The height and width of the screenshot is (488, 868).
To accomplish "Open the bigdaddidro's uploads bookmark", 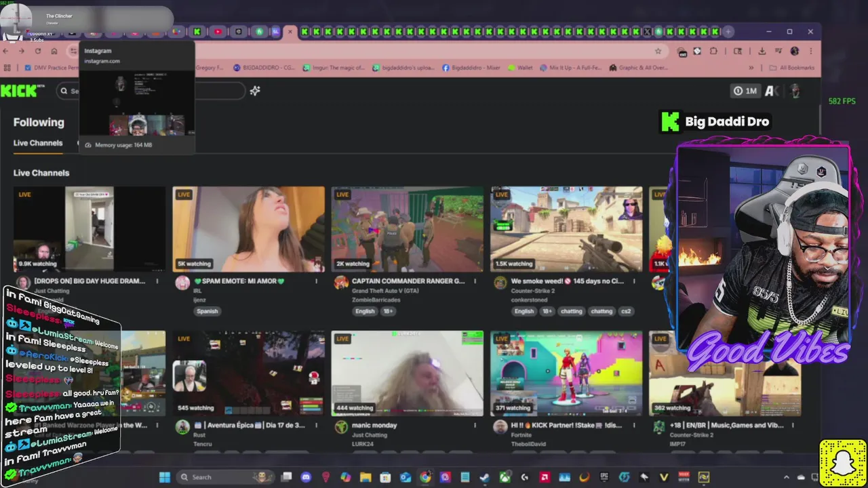I will click(403, 68).
